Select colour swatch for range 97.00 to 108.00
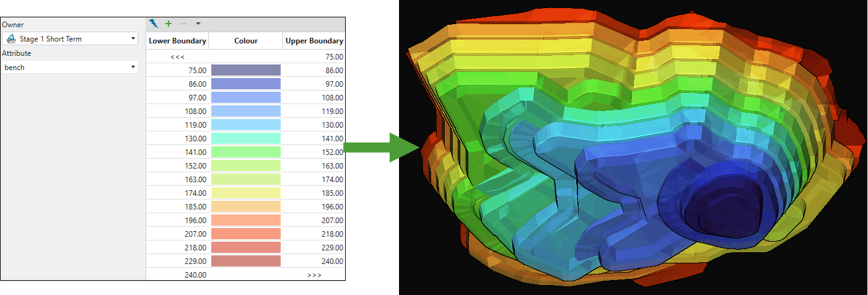The image size is (868, 295). click(246, 97)
